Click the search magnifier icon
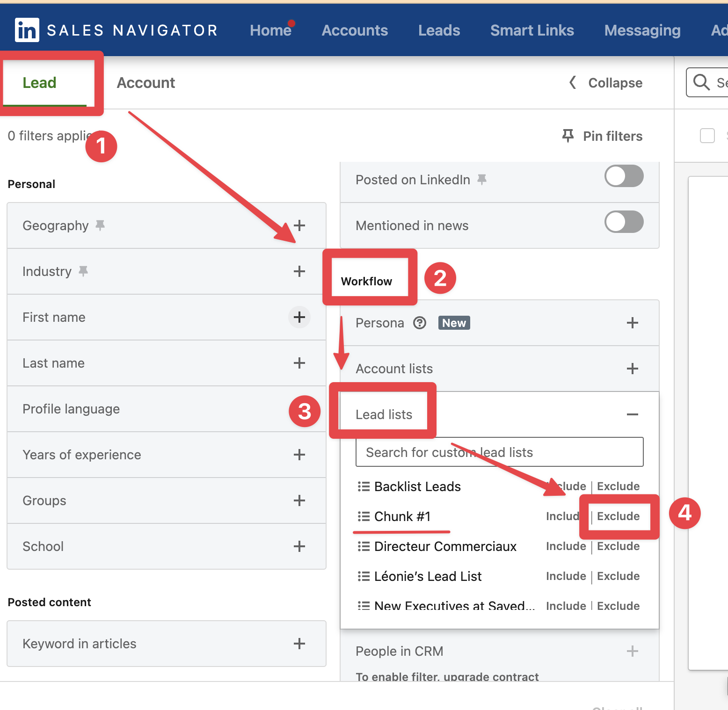 coord(701,82)
